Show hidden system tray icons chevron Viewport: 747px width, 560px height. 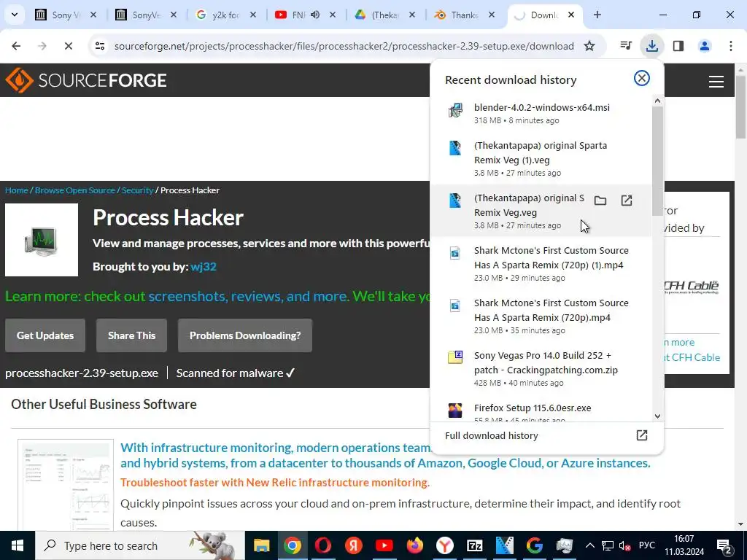pos(589,545)
